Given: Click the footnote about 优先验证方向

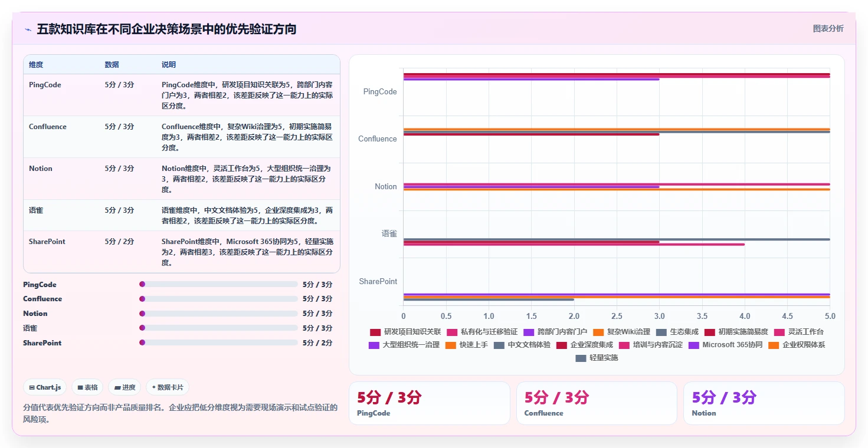Looking at the screenshot, I should pos(180,413).
